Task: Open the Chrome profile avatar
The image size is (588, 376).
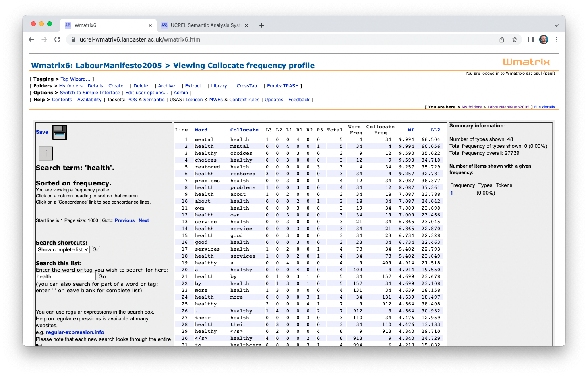Action: 544,39
